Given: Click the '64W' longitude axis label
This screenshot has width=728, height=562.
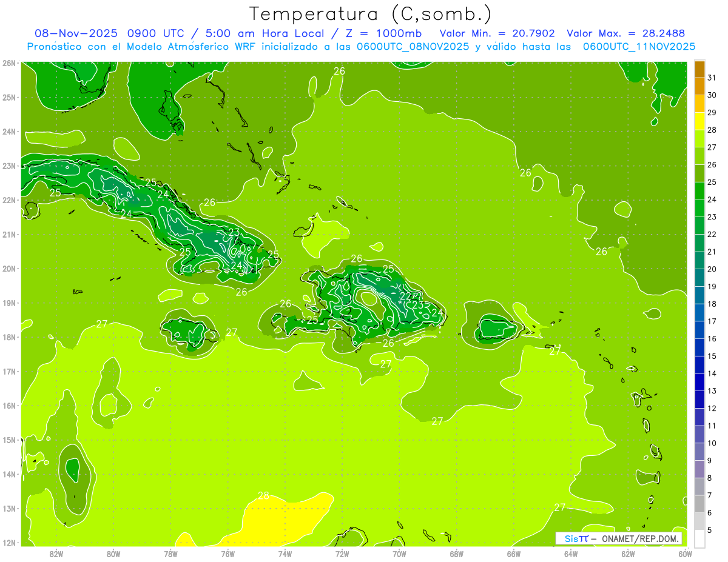Looking at the screenshot, I should 571,554.
